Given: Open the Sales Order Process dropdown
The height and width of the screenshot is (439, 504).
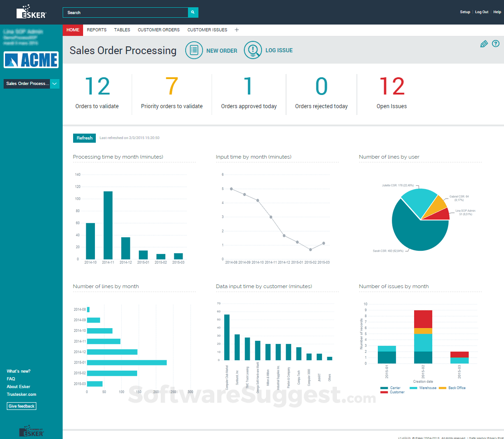Looking at the screenshot, I should point(27,84).
